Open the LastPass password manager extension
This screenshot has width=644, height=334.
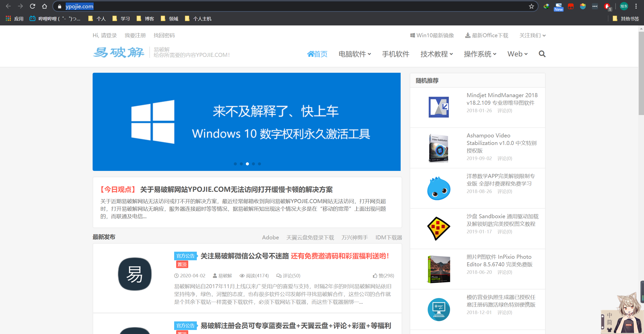pyautogui.click(x=595, y=6)
